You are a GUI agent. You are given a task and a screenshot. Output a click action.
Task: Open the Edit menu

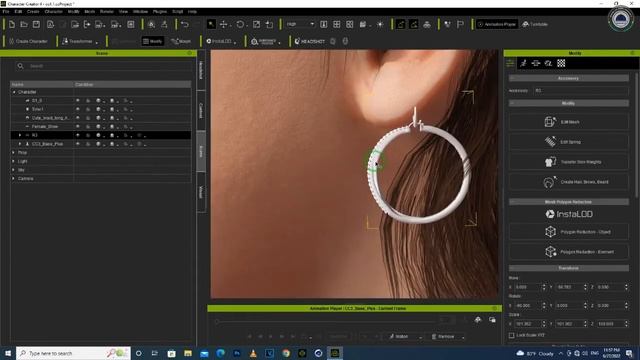pos(18,11)
